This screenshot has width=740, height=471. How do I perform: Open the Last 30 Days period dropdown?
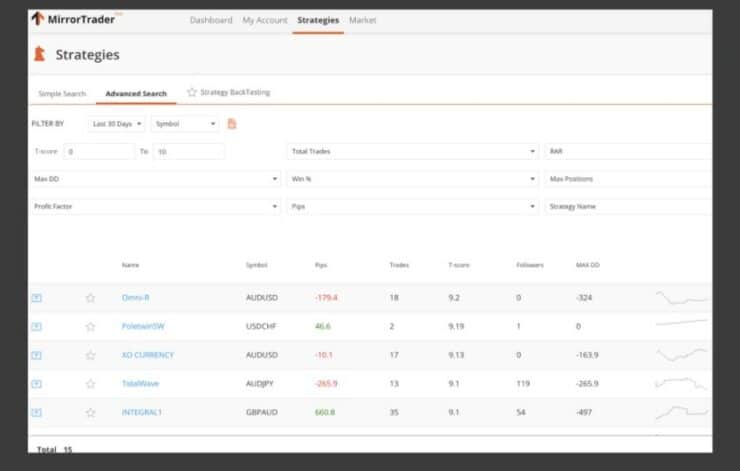point(117,124)
